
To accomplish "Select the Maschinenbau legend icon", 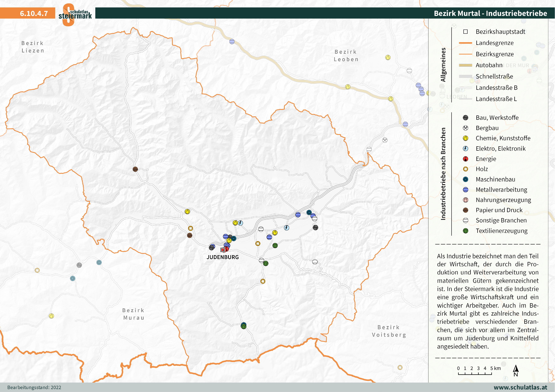I will tap(465, 179).
